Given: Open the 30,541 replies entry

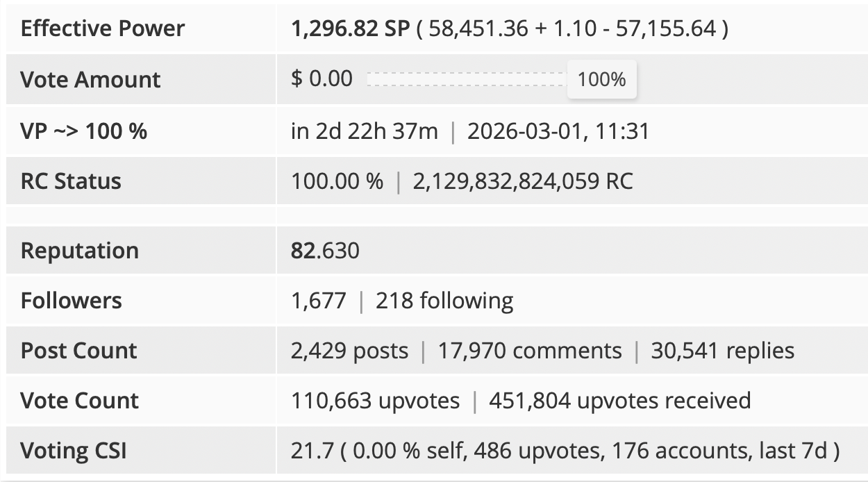Looking at the screenshot, I should (x=723, y=351).
